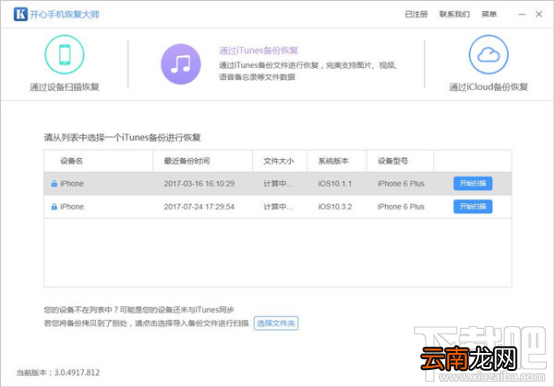Click 文件大小 column header
Screen dimensions: 554x387
(x=278, y=161)
